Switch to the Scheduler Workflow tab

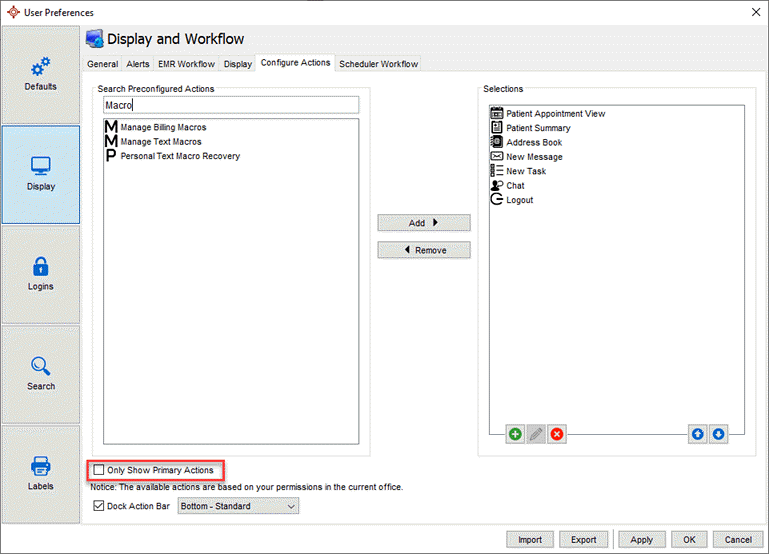click(x=378, y=64)
